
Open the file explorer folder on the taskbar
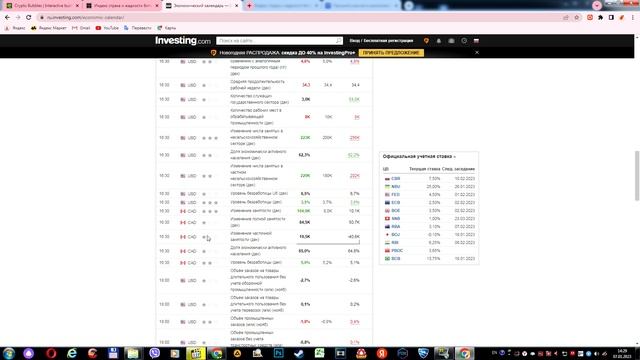pos(133,353)
